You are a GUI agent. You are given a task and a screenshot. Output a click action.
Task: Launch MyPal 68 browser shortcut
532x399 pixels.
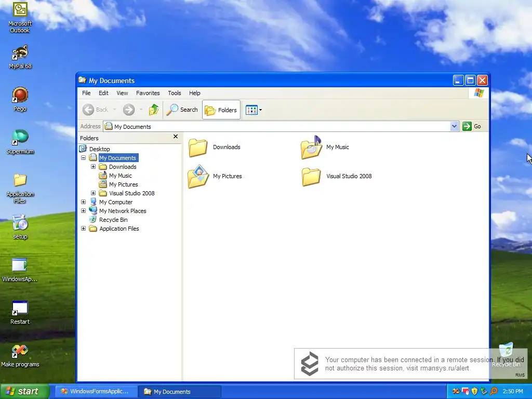tap(20, 57)
